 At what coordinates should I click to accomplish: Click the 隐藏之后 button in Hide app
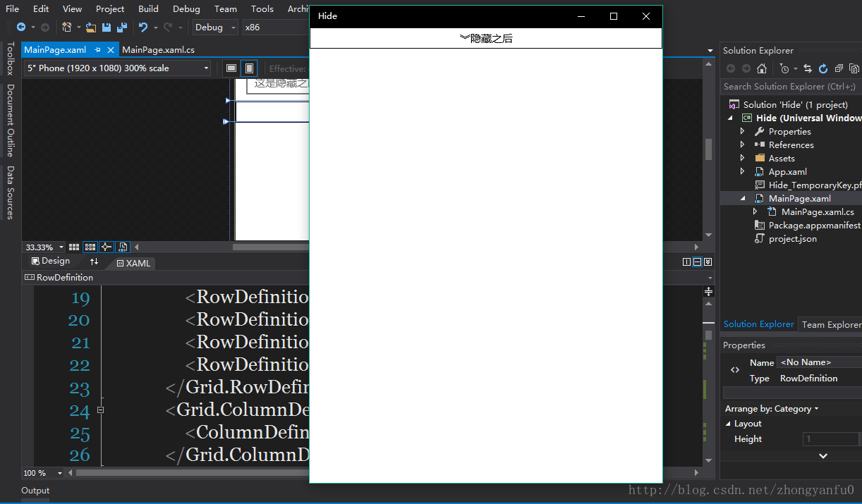click(x=486, y=38)
